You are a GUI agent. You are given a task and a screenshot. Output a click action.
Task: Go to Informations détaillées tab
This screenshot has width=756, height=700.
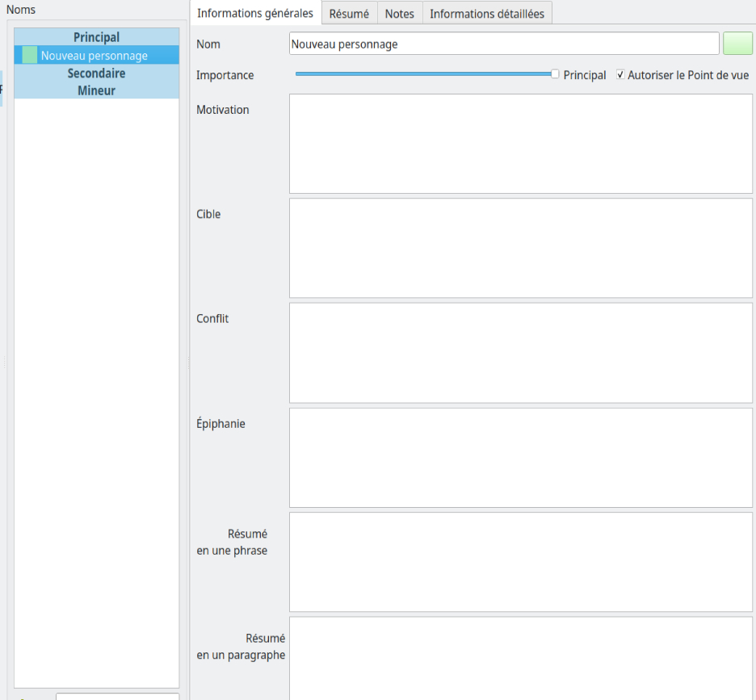[487, 14]
